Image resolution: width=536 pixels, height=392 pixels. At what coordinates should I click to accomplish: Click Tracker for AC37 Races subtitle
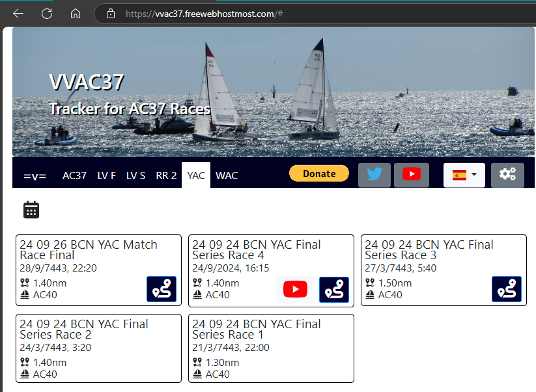(x=130, y=109)
